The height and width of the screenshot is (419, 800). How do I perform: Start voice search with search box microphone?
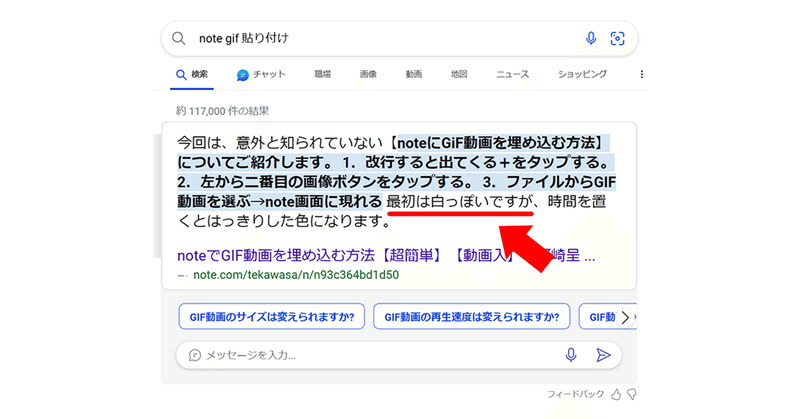pyautogui.click(x=591, y=38)
